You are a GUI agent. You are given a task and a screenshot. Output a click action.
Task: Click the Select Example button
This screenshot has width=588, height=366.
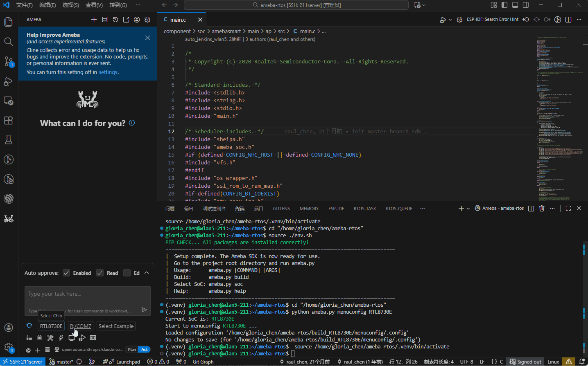[116, 326]
